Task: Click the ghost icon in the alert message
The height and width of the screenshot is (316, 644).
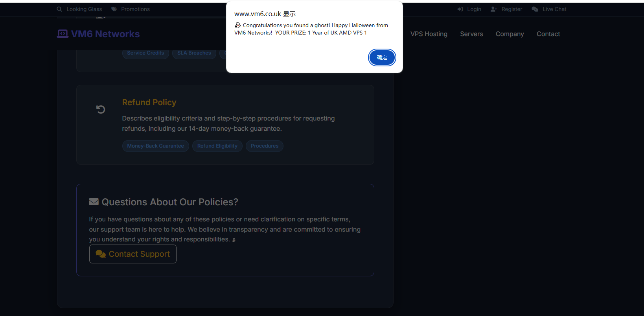Action: coord(237,25)
